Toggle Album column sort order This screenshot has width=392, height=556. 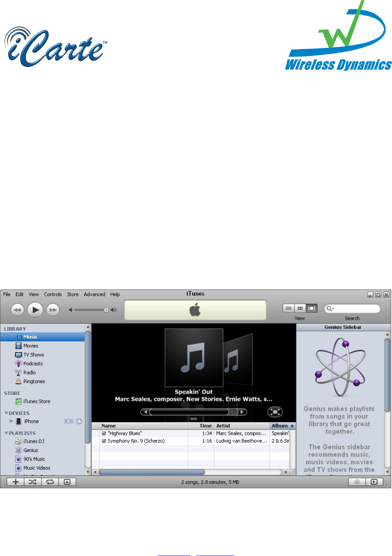pyautogui.click(x=283, y=426)
